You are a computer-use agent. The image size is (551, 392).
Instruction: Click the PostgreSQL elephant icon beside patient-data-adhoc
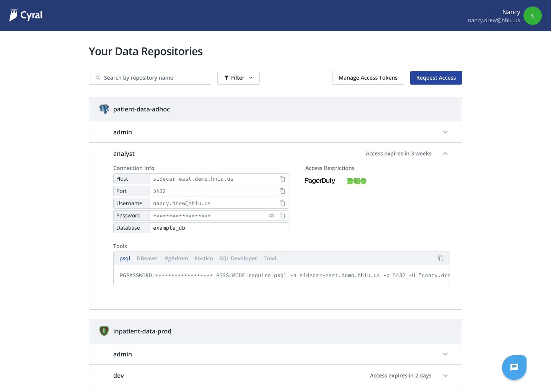tap(104, 109)
